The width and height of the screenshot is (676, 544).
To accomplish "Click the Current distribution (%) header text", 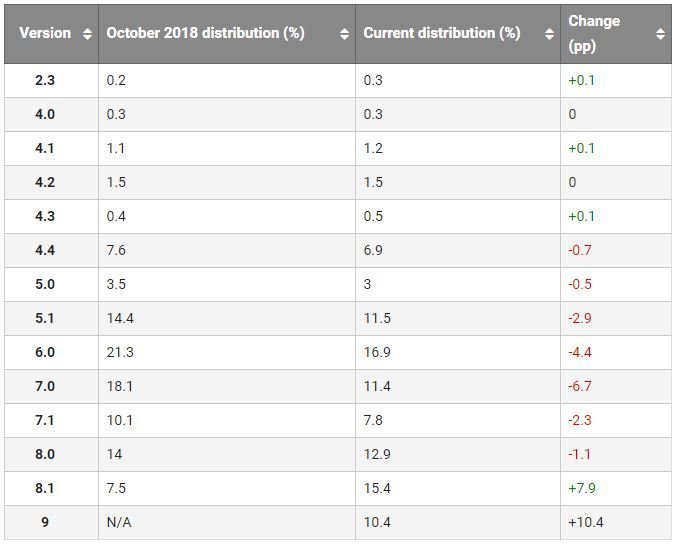I will [442, 33].
